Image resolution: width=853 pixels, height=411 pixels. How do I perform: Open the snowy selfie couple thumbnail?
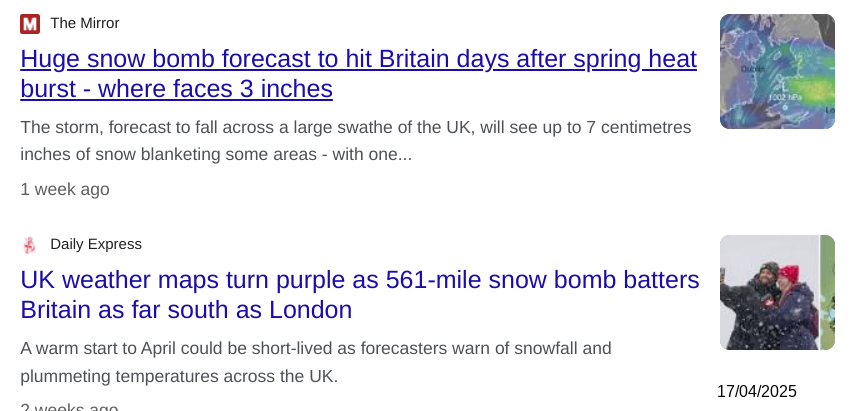(769, 292)
